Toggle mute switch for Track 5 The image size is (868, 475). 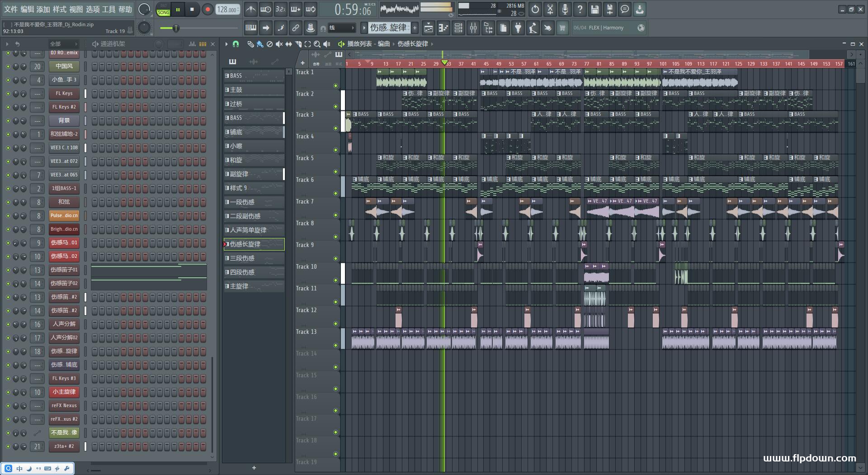pyautogui.click(x=335, y=172)
